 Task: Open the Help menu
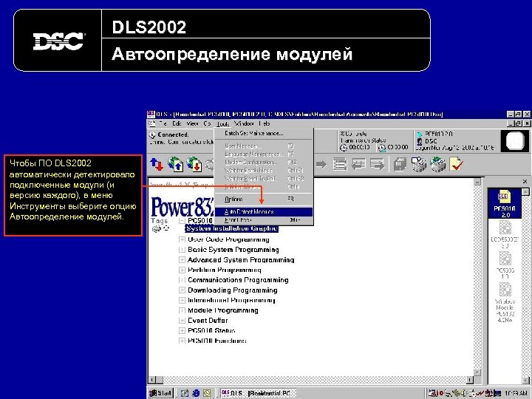pyautogui.click(x=265, y=124)
